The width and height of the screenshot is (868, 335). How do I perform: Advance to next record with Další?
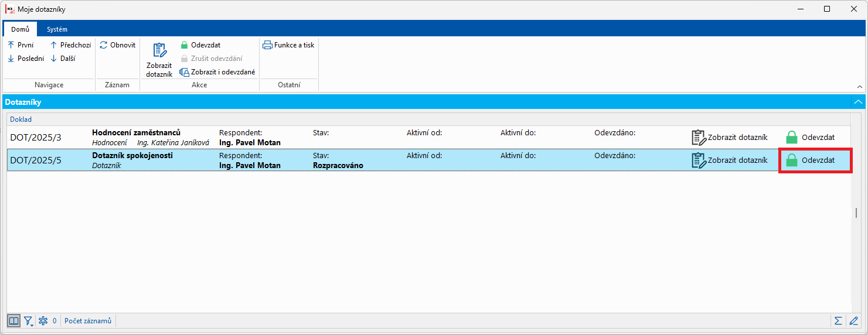pos(63,59)
